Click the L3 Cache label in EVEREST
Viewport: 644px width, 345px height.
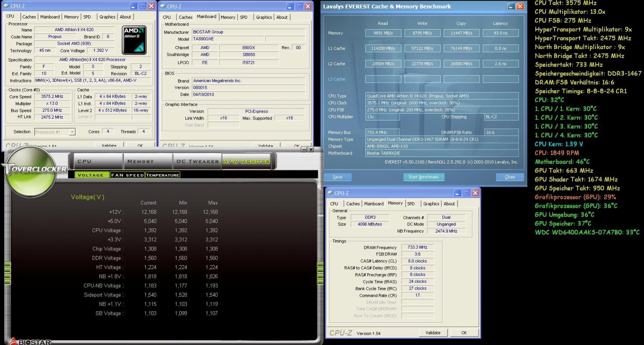336,79
